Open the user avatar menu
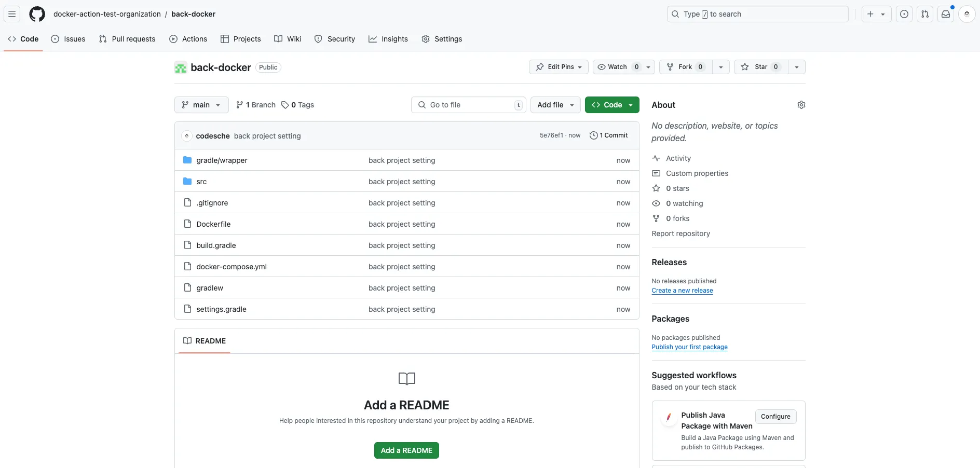This screenshot has width=980, height=468. (967, 14)
